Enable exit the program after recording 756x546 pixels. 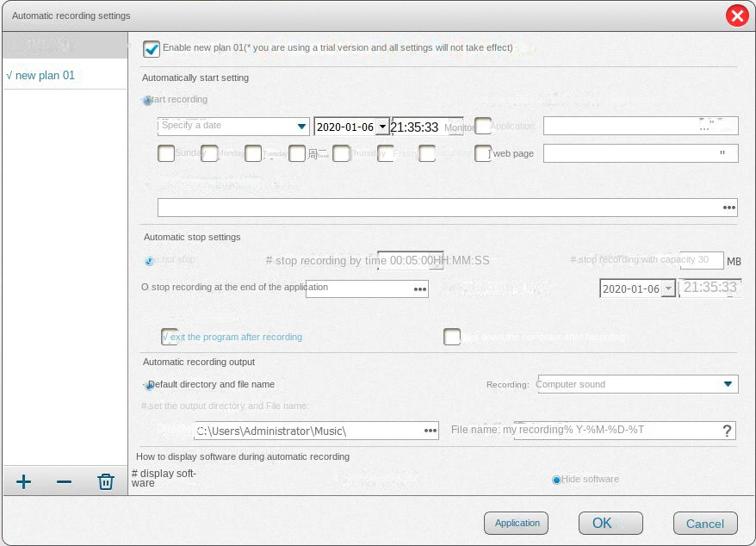pos(166,337)
